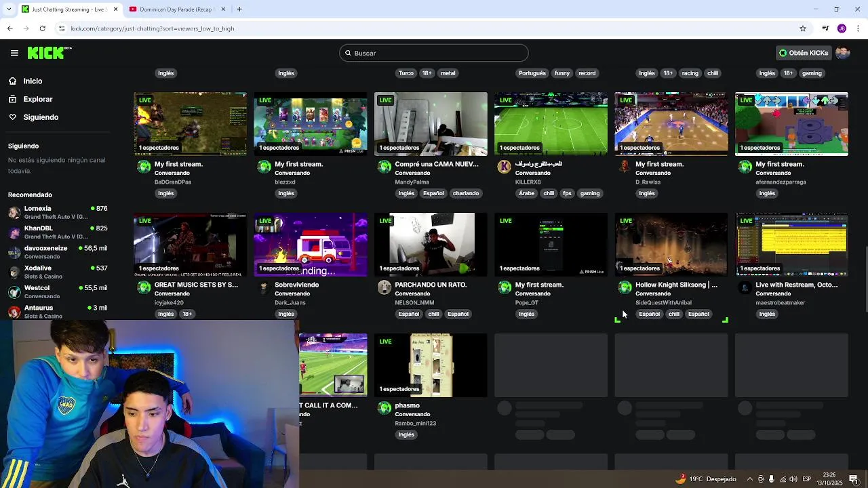Click the Dark_Juans channel avatar
Viewport: 868px width, 488px height.
point(264,287)
